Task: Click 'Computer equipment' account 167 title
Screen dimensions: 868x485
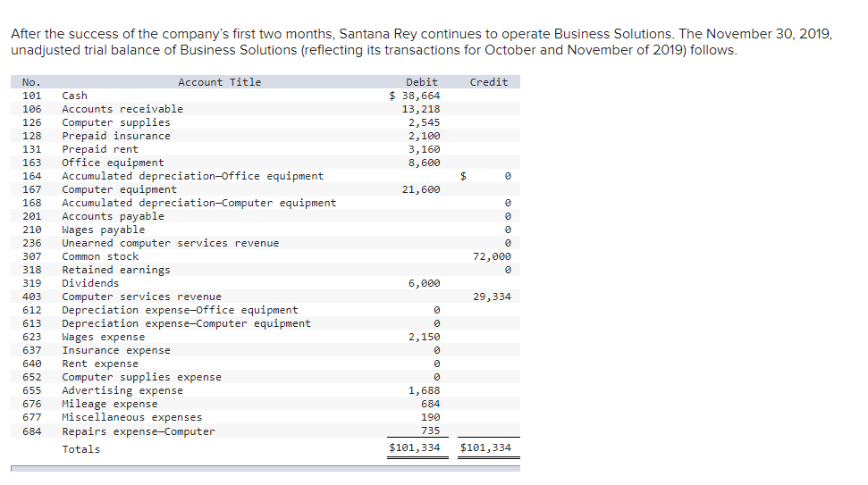Action: (119, 189)
